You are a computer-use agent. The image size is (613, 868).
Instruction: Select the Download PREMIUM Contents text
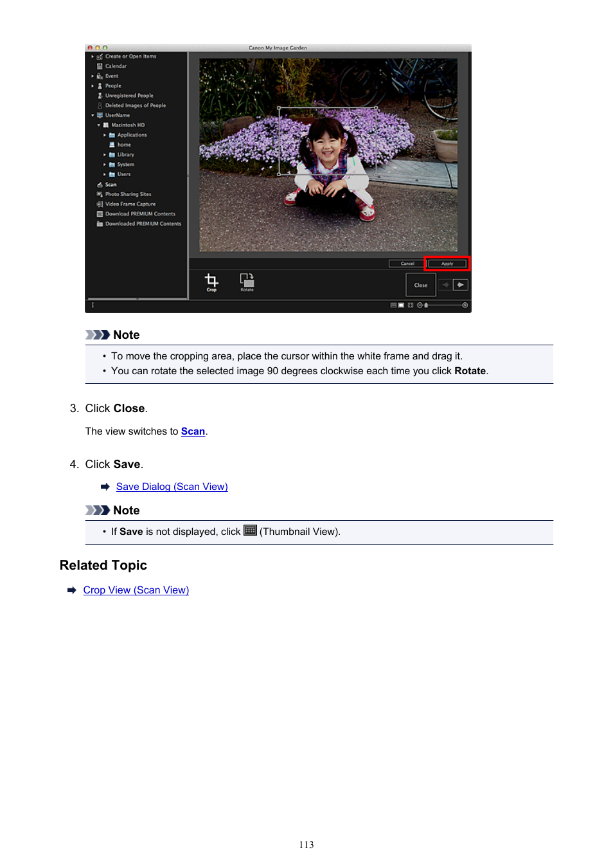click(140, 214)
